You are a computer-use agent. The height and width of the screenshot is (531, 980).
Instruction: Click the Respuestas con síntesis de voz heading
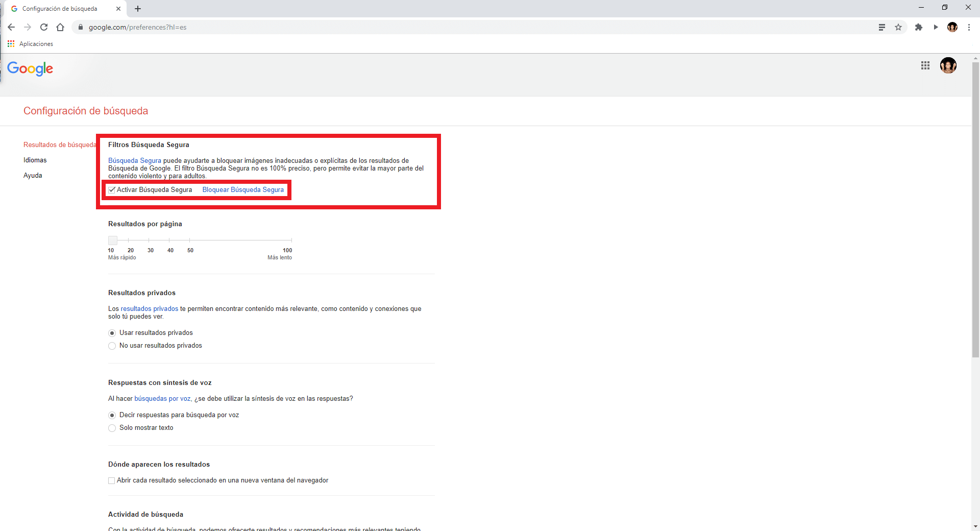[x=160, y=383]
